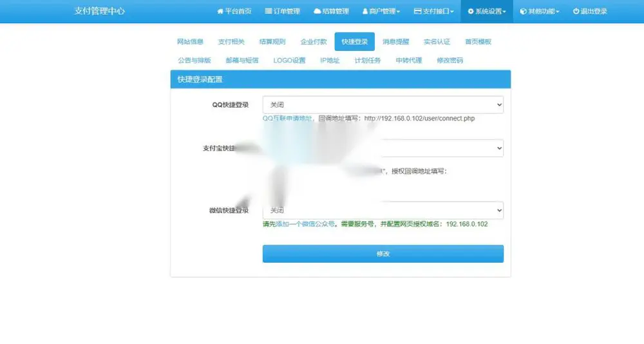Click the 微信快捷登录 field label
Screen dimensions: 644x344
tap(229, 211)
